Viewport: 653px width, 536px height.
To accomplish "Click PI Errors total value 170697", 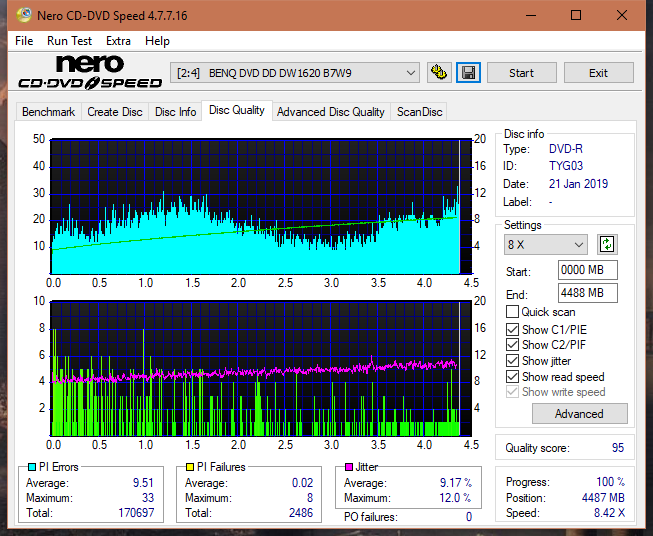I will coord(136,512).
